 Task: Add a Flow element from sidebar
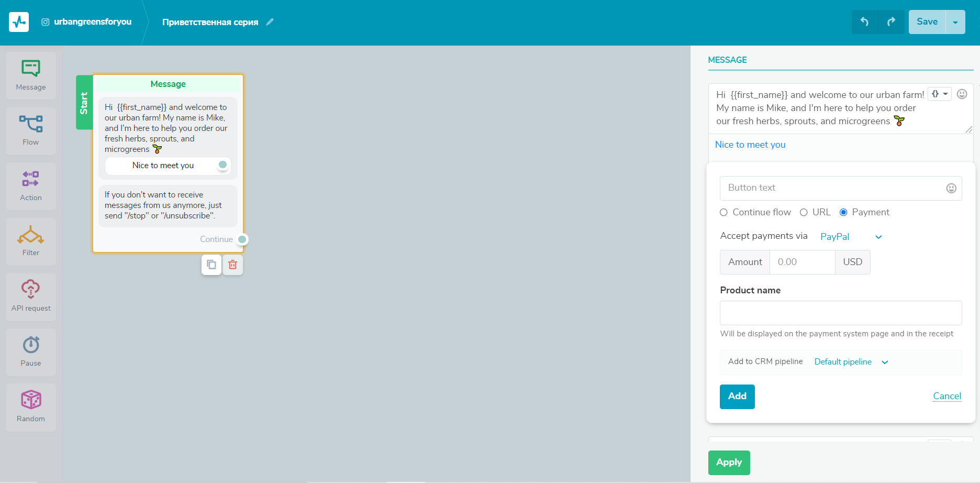(x=31, y=131)
